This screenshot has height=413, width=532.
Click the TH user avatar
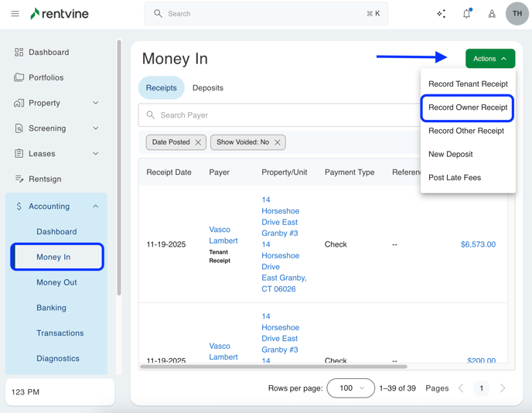[x=517, y=14]
